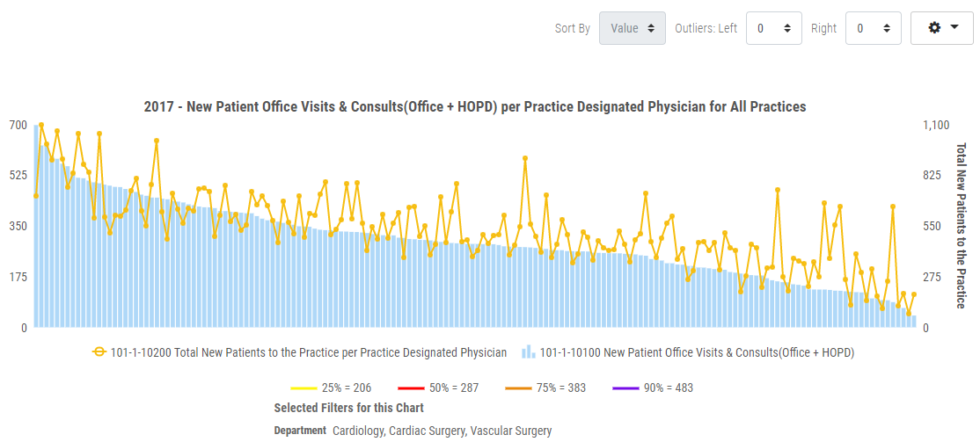Click the tallest first bar in the chart

[36, 228]
